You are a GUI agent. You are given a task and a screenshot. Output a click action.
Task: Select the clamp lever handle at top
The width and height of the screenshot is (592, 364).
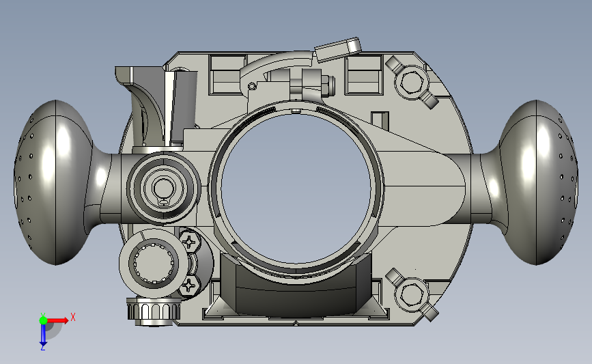click(338, 49)
